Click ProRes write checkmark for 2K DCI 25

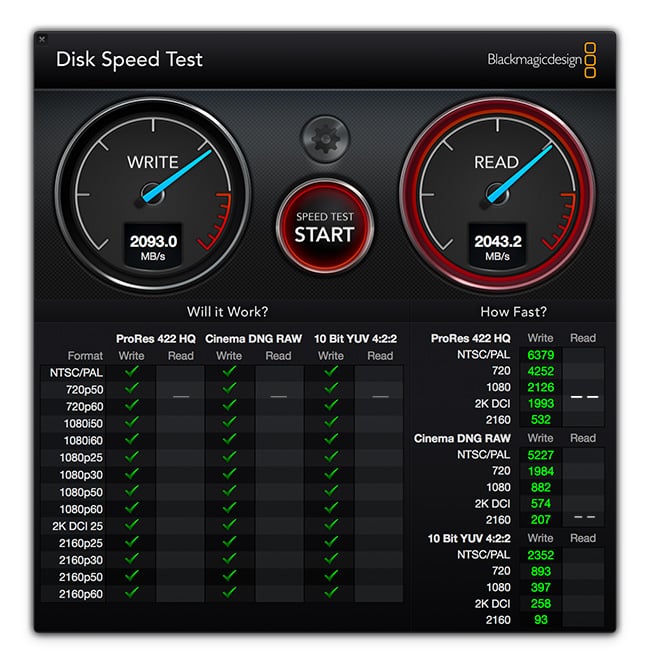point(132,525)
